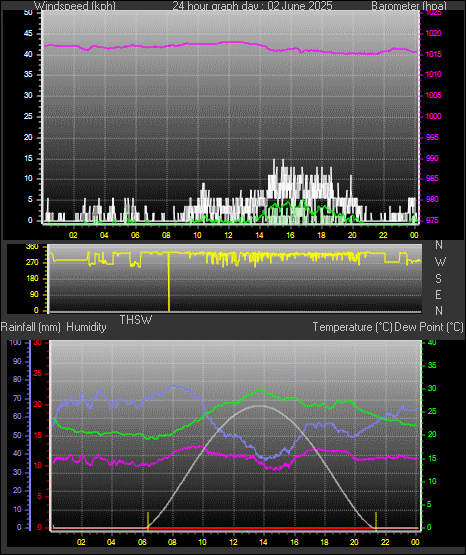Click the Windspeed (kph) axis title
Image resolution: width=466 pixels, height=555 pixels.
75,5
